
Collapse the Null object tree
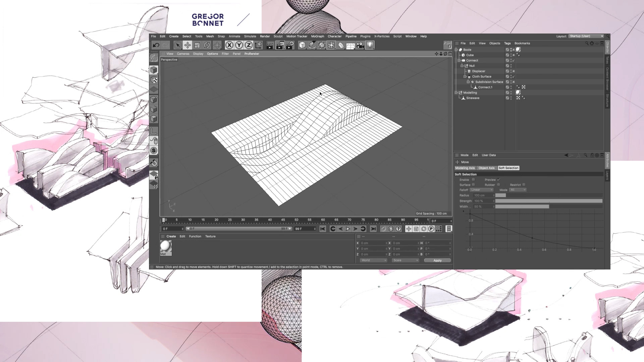click(x=462, y=66)
